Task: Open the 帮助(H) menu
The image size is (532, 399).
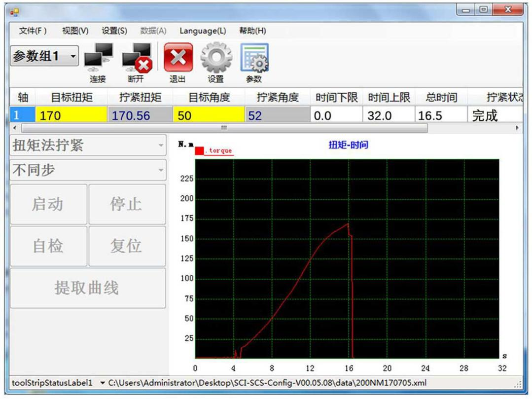Action: tap(252, 31)
